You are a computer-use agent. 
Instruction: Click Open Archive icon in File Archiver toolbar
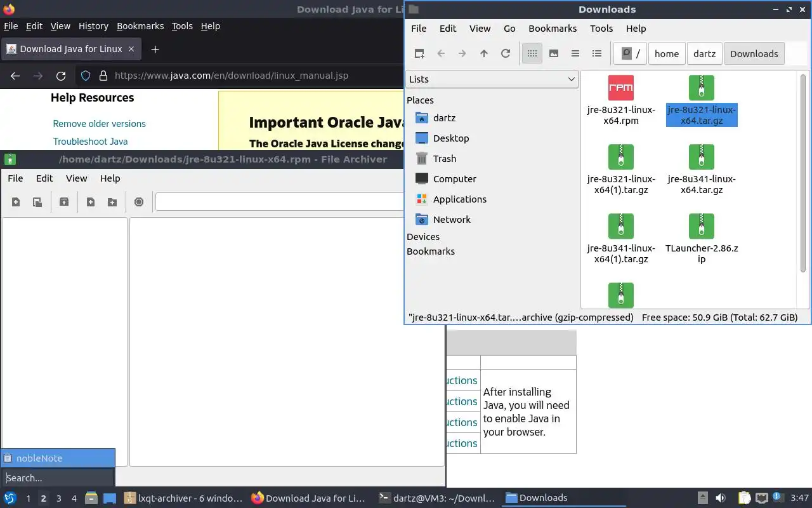pyautogui.click(x=37, y=202)
